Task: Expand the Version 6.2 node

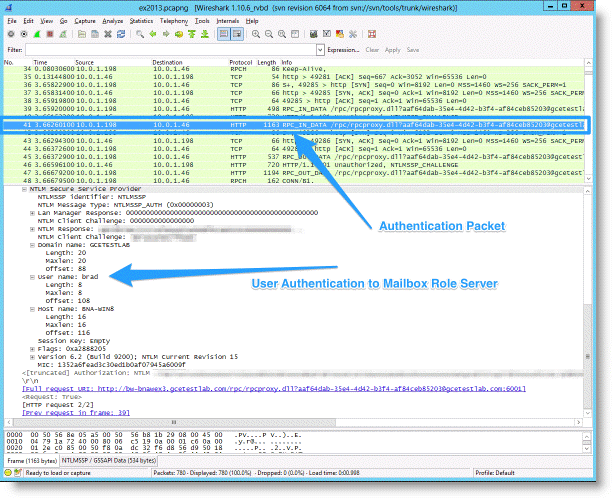Action: 32,357
